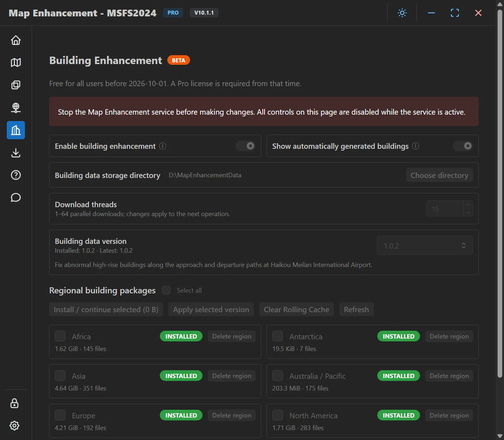Click the Download threads number field
This screenshot has height=440, width=504.
point(445,209)
